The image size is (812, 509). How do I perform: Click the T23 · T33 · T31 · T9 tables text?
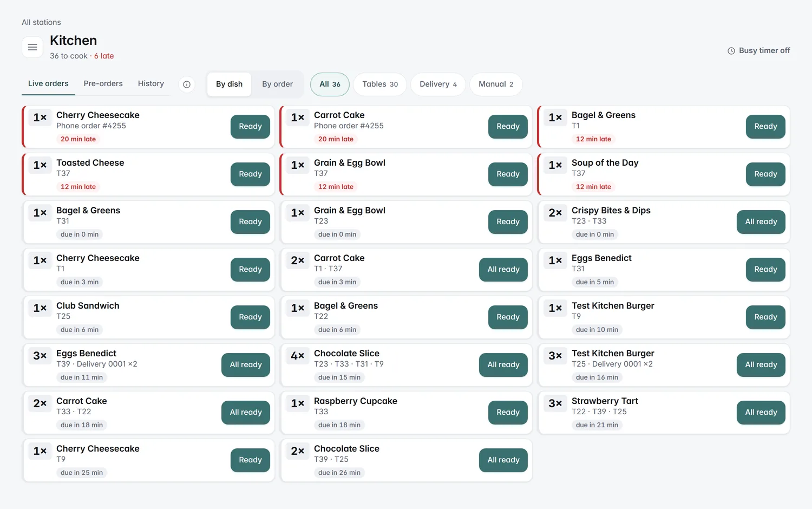(349, 364)
